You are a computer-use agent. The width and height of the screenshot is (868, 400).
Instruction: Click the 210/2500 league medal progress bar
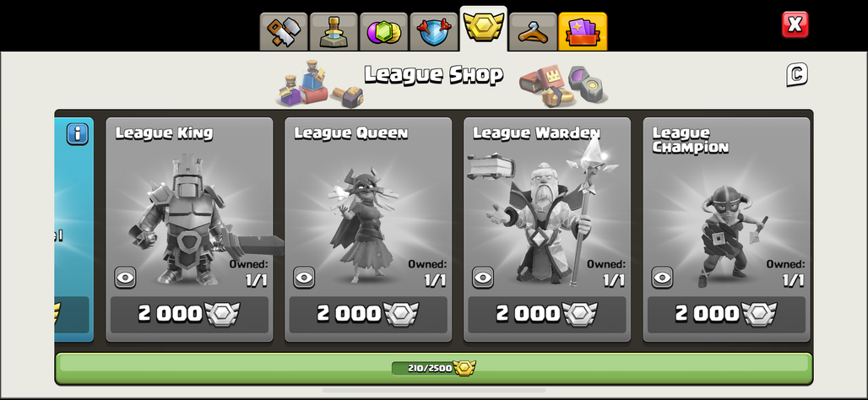[x=433, y=368]
